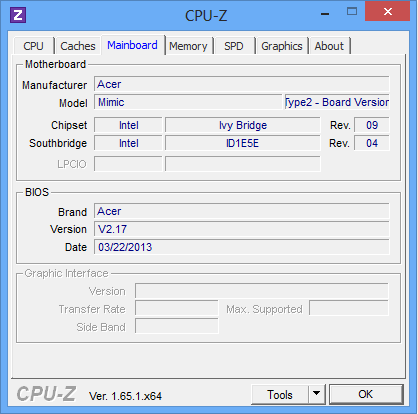
Task: Open the About tab
Action: click(329, 46)
